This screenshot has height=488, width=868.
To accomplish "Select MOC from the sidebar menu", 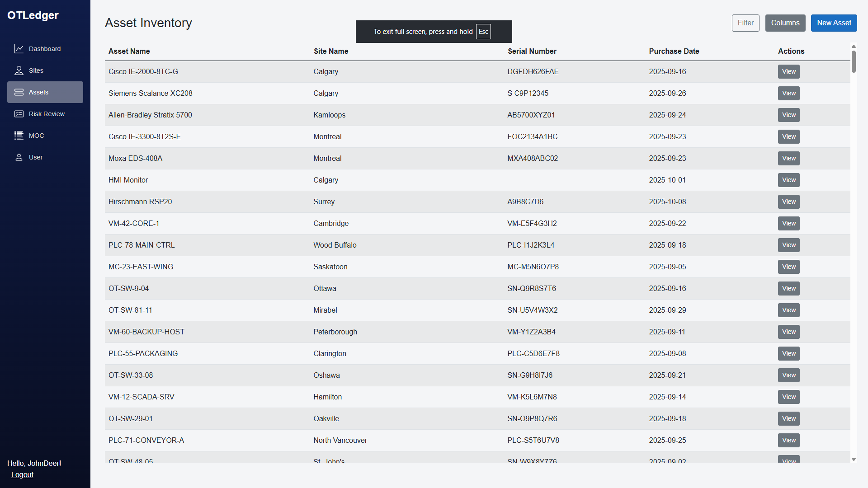I will (36, 135).
